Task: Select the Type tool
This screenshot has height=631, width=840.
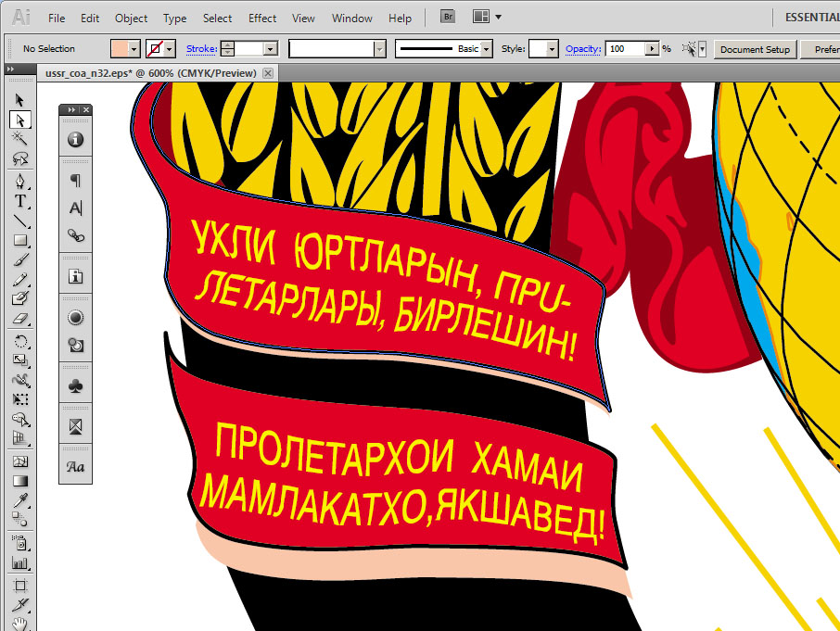Action: pos(19,201)
